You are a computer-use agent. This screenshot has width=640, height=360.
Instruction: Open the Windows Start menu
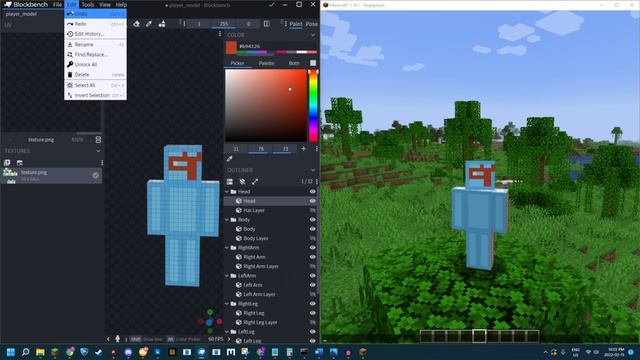pyautogui.click(x=11, y=352)
